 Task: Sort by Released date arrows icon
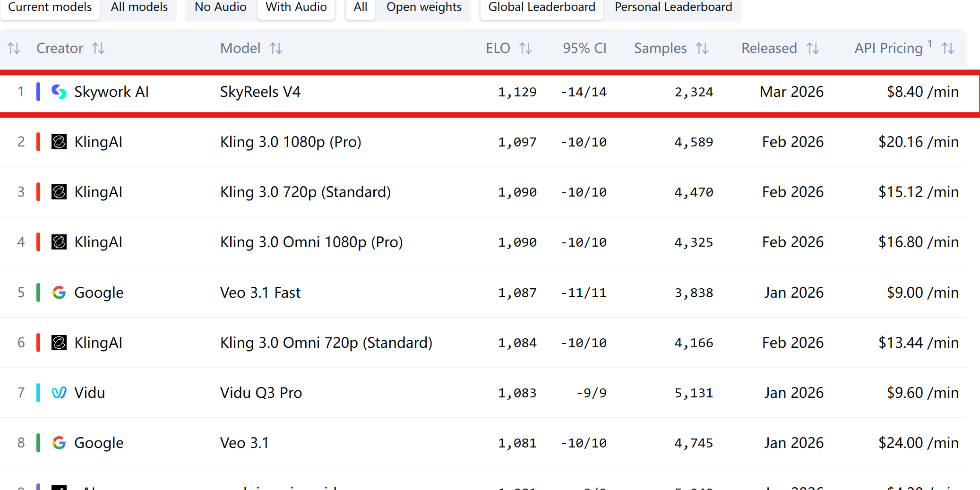[813, 48]
